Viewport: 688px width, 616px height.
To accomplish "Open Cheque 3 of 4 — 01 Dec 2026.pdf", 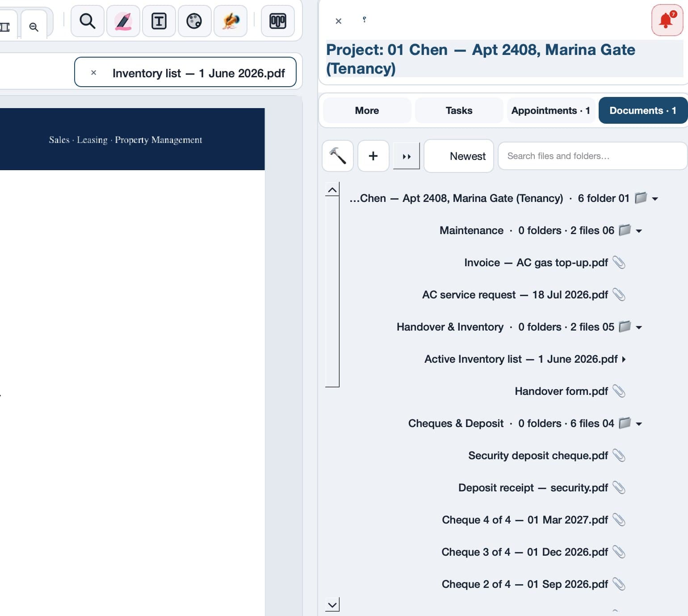I will tap(525, 552).
